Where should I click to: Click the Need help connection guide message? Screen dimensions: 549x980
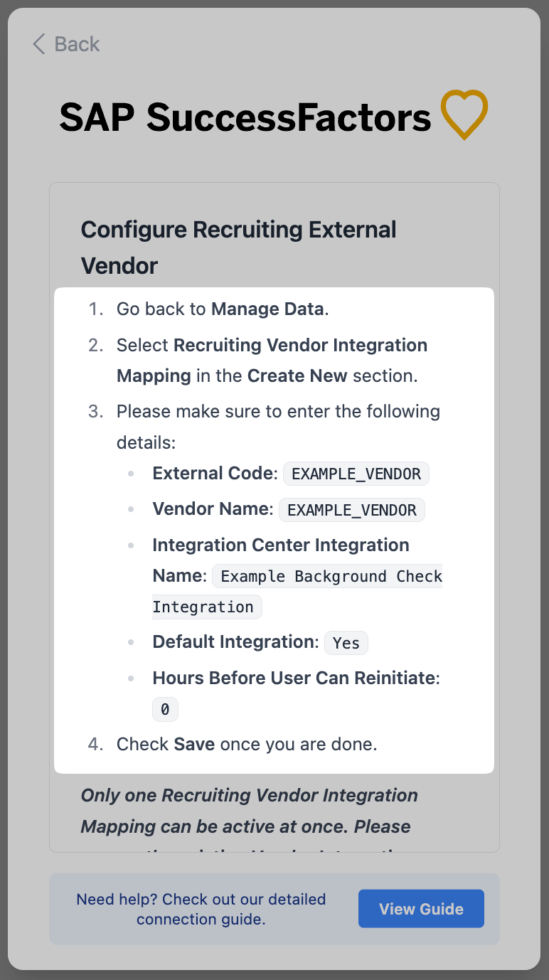[201, 909]
